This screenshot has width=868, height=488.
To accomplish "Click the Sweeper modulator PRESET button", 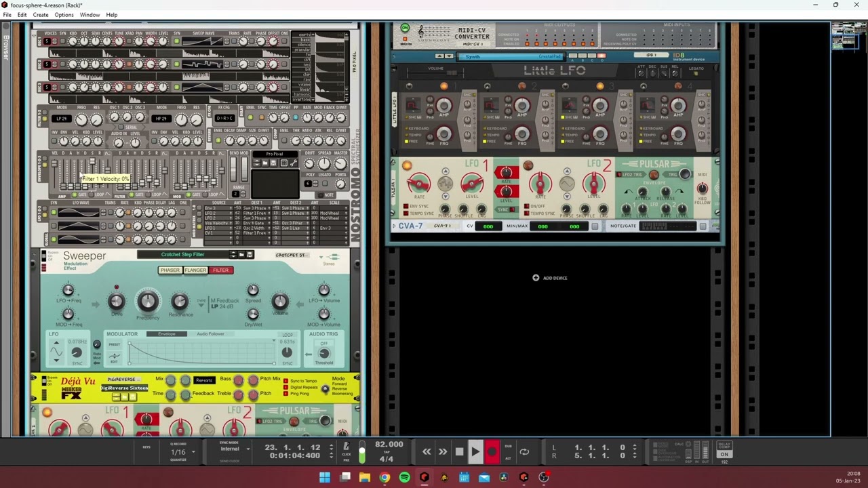I will coord(114,344).
